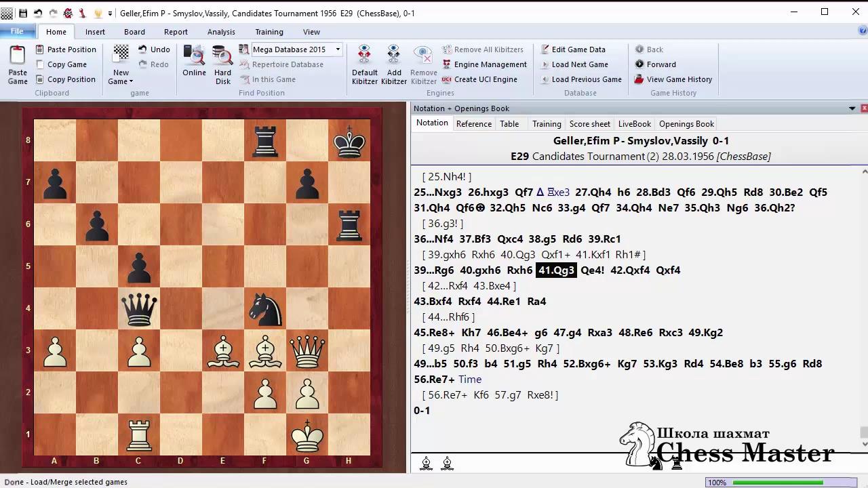This screenshot has width=868, height=488.
Task: Expand the Mega Database 2015 dropdown
Action: [x=338, y=49]
